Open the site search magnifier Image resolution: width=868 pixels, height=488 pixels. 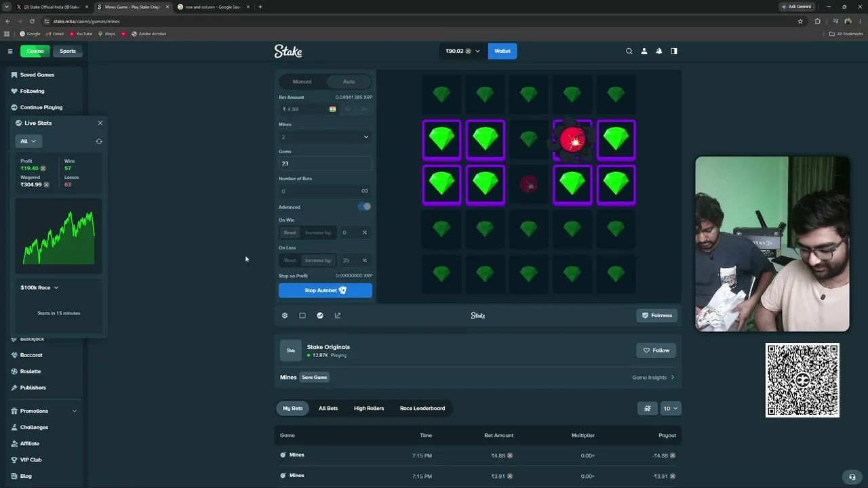point(629,51)
